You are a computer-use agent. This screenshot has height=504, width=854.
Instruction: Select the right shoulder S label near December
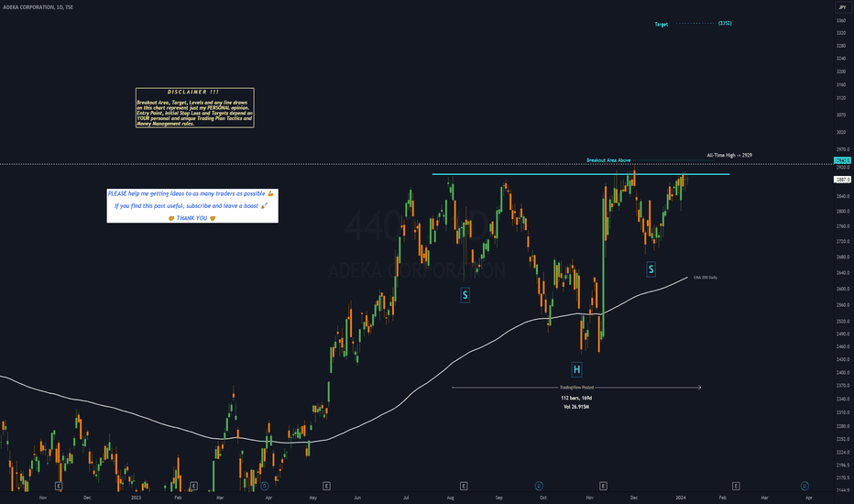pos(651,269)
